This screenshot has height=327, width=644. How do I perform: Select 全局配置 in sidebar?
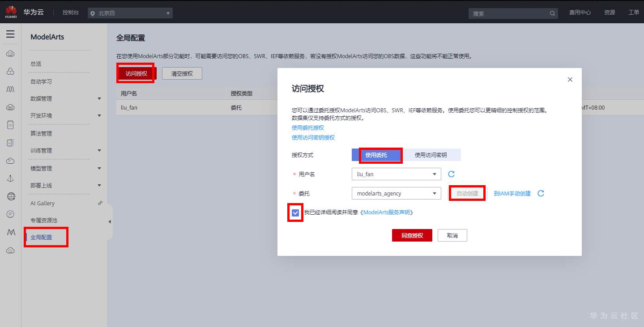pos(41,237)
